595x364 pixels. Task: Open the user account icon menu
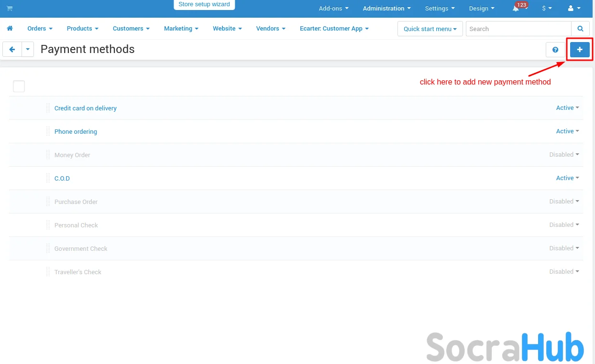point(573,9)
